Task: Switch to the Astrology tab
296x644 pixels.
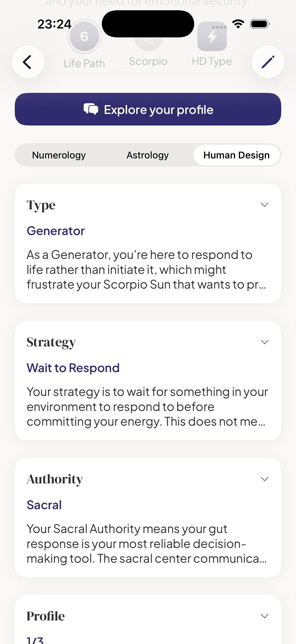Action: click(x=148, y=155)
